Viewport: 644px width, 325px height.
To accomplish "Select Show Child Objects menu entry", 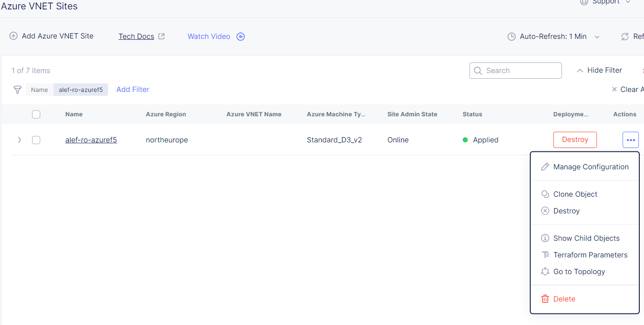I will pos(585,238).
